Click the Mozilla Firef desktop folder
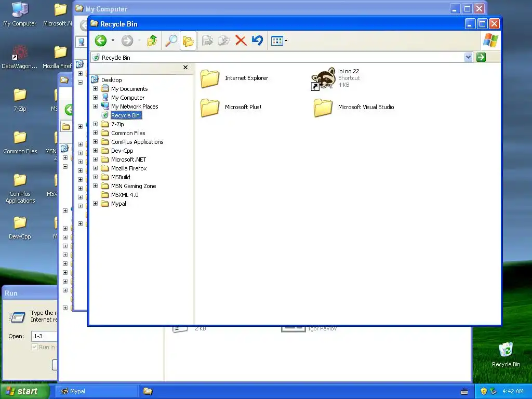532x399 pixels. coord(57,57)
